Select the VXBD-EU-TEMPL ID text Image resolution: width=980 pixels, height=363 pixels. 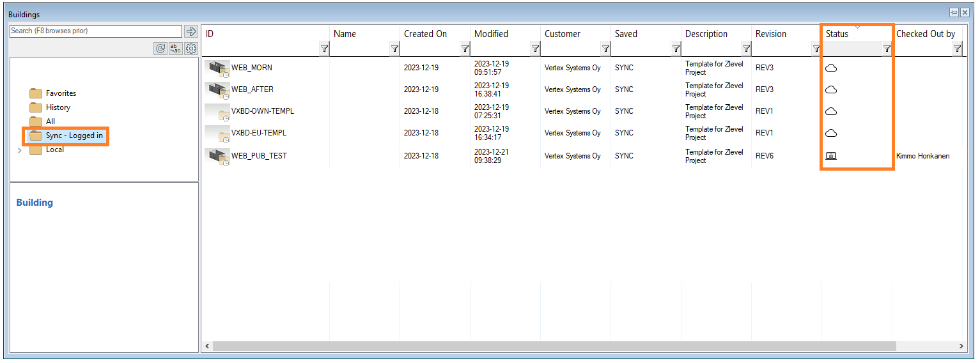click(259, 133)
